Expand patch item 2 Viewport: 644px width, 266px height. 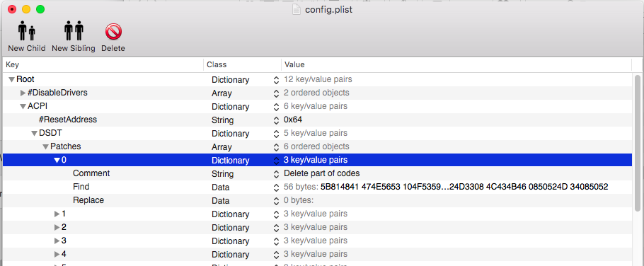[57, 227]
